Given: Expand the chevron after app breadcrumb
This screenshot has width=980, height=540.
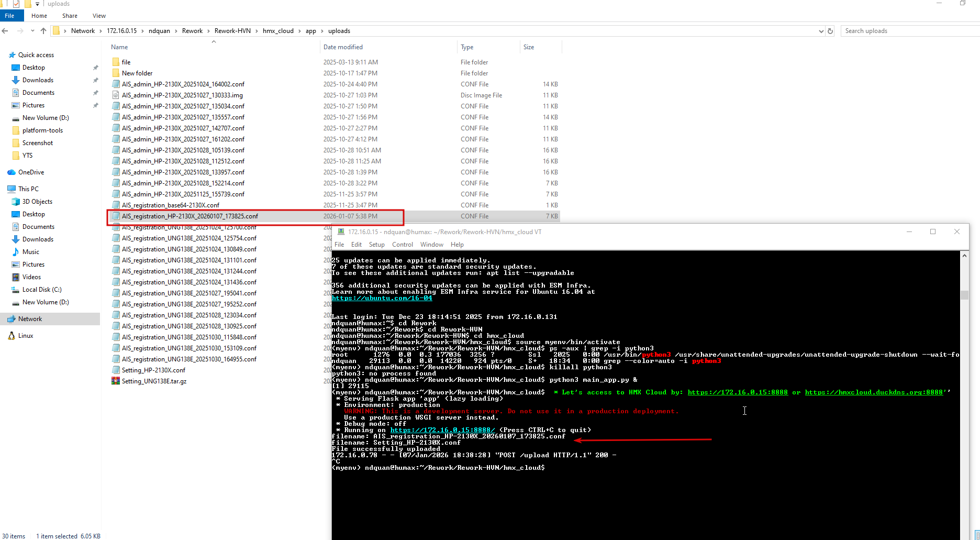Looking at the screenshot, I should (322, 31).
